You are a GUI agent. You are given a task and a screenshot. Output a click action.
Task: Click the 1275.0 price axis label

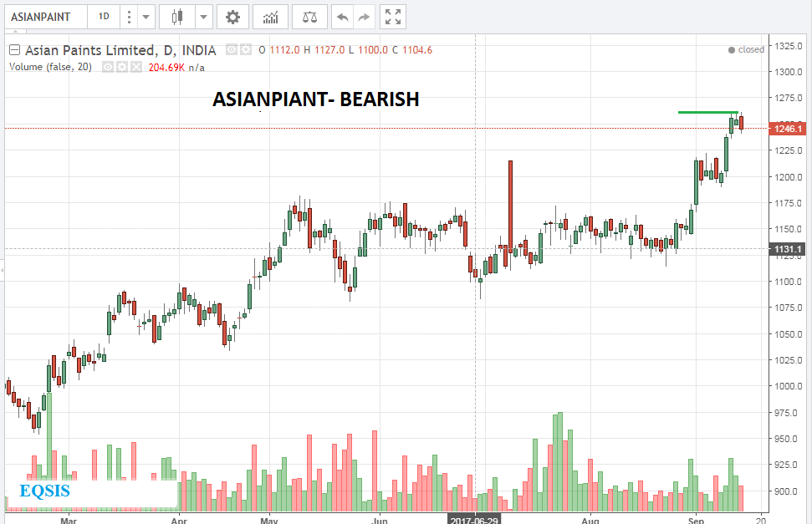click(789, 98)
